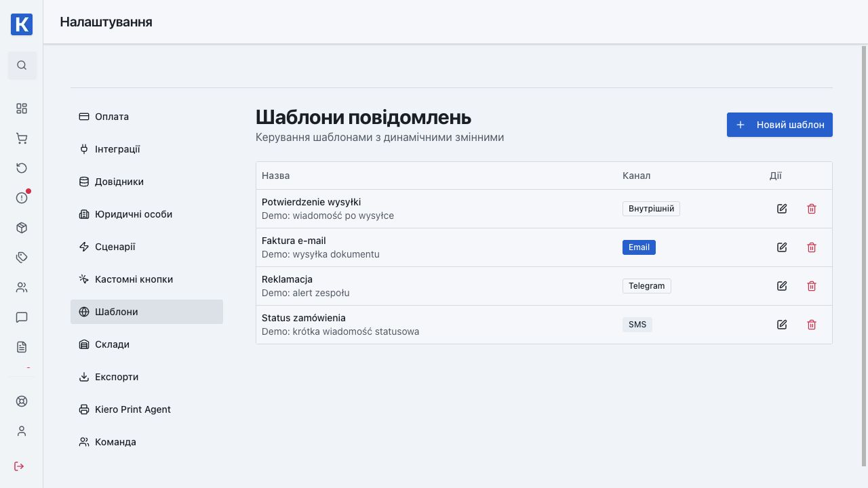Go to Команда settings section
This screenshot has width=868, height=488.
click(146, 442)
